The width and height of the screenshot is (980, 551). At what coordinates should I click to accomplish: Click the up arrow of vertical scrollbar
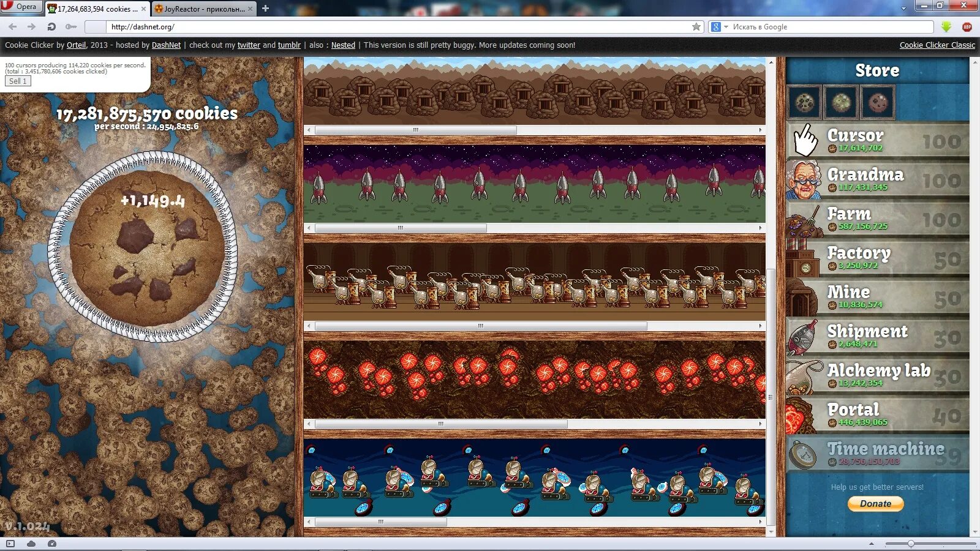pos(771,62)
